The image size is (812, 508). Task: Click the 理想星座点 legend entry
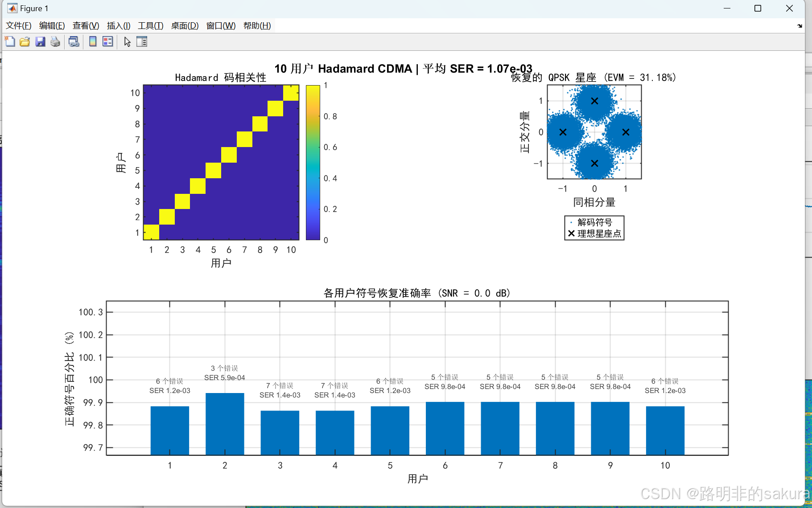[595, 234]
